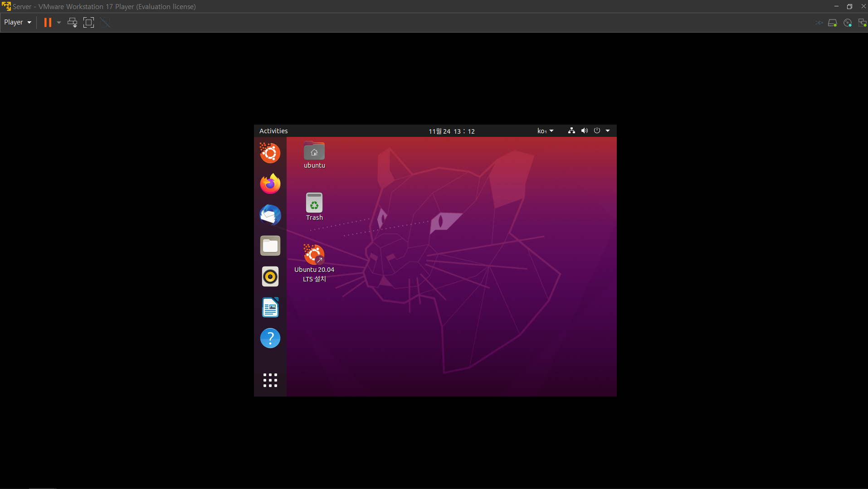Show Applications grid

click(x=270, y=380)
